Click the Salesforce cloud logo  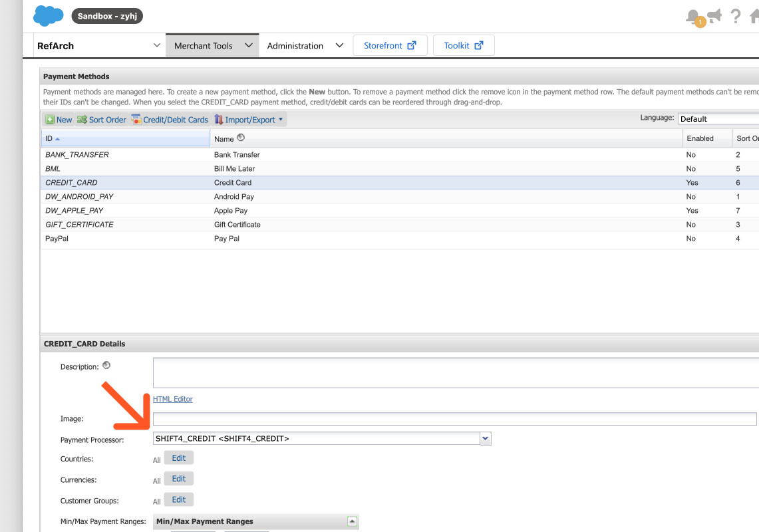(x=48, y=15)
